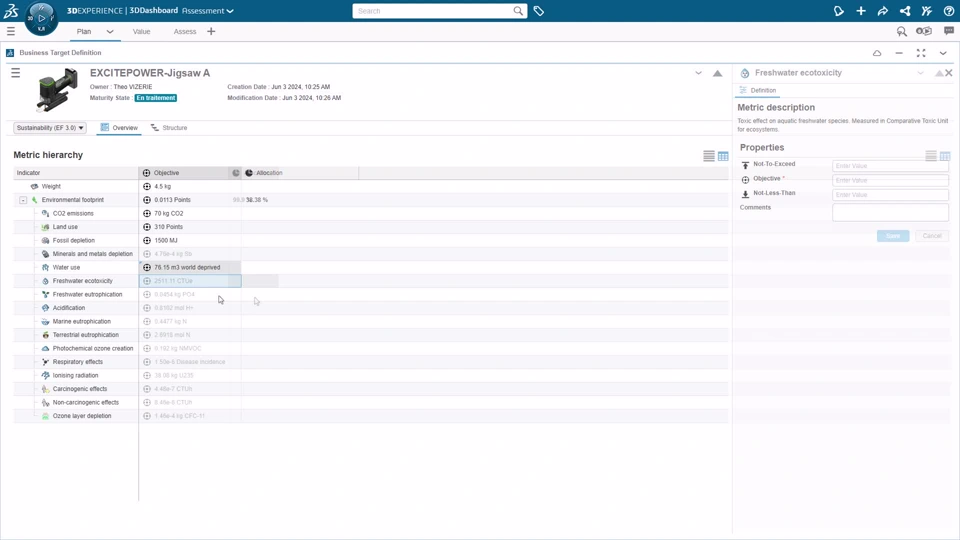Open the help question mark icon
The width and height of the screenshot is (960, 540).
tap(949, 11)
